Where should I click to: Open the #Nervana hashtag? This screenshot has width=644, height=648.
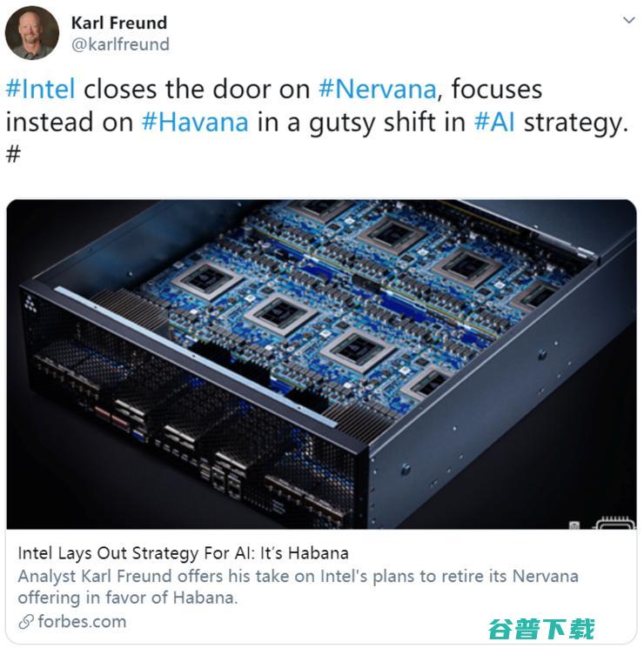378,89
